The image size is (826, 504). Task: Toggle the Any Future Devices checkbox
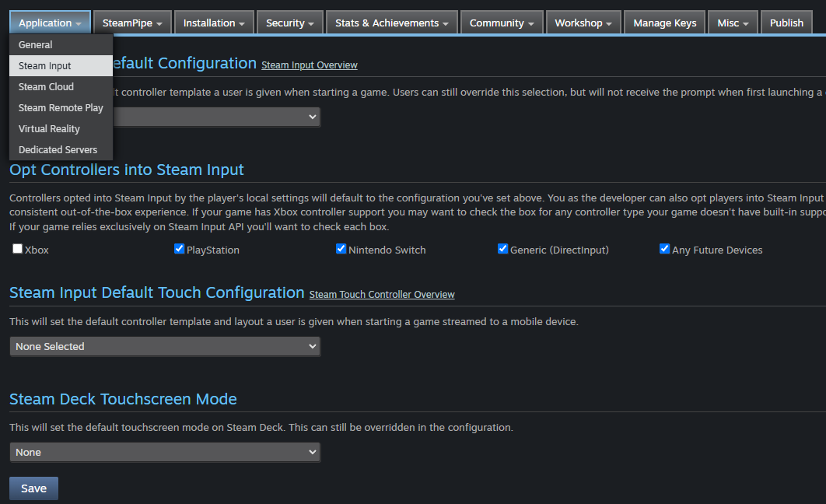click(x=664, y=249)
